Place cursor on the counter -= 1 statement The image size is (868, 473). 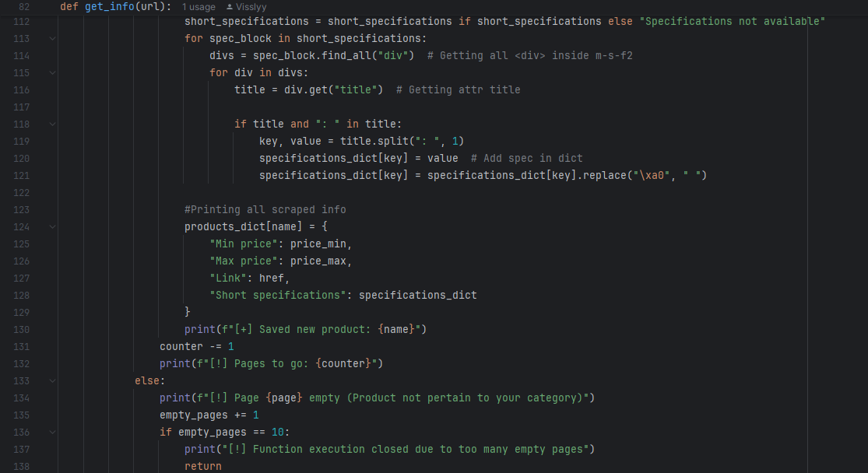click(x=196, y=347)
